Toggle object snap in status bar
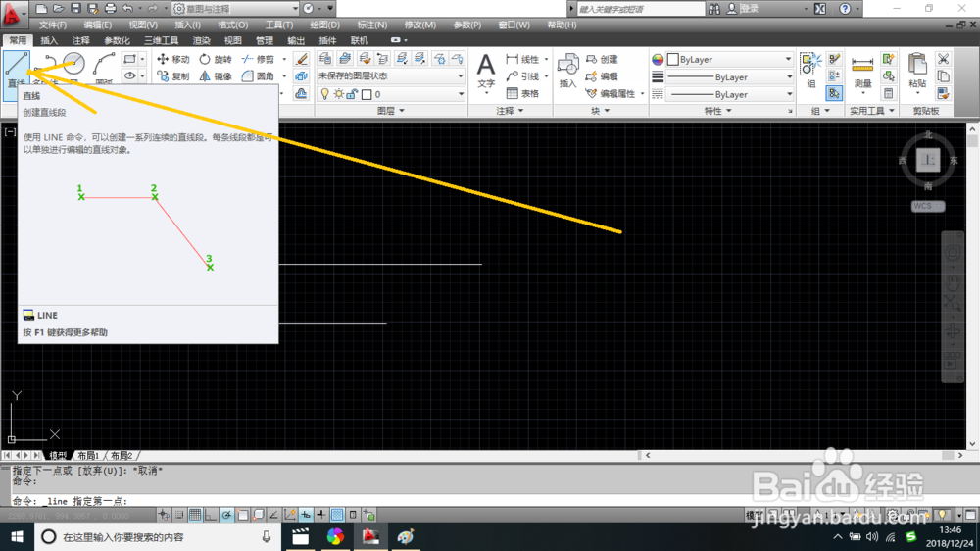Viewport: 980px width, 551px height. [242, 515]
